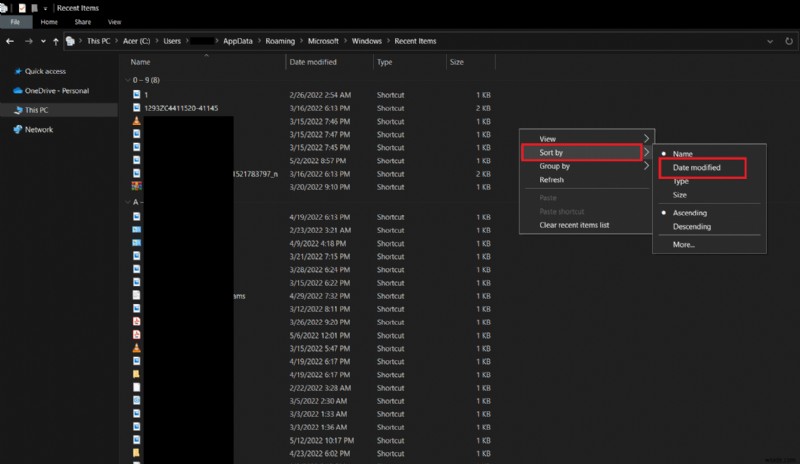Open the File ribbon tab

[x=15, y=22]
